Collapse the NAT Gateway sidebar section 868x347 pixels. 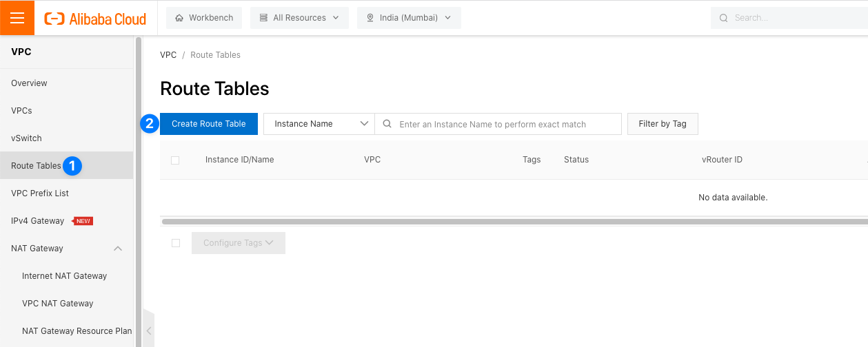coord(118,249)
